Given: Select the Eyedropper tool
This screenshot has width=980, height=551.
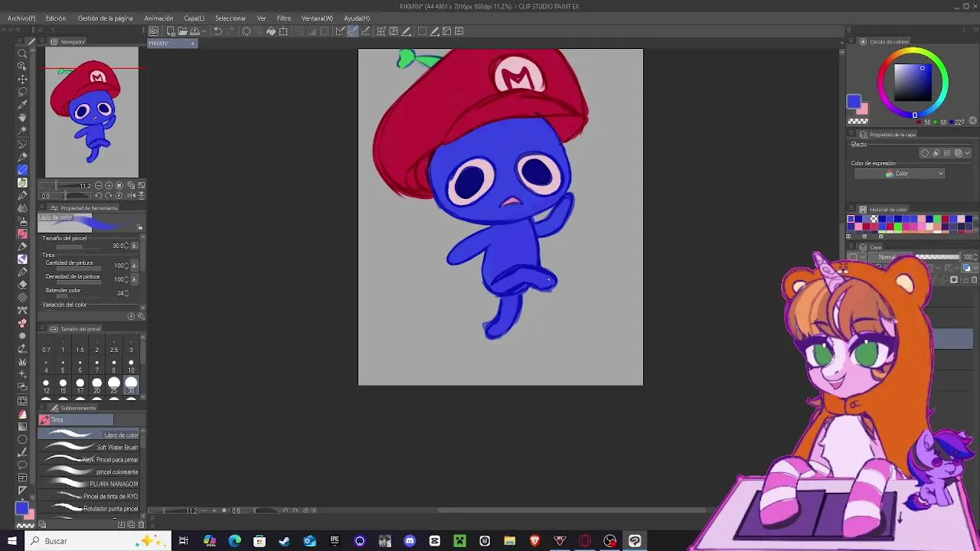Looking at the screenshot, I should [x=22, y=105].
